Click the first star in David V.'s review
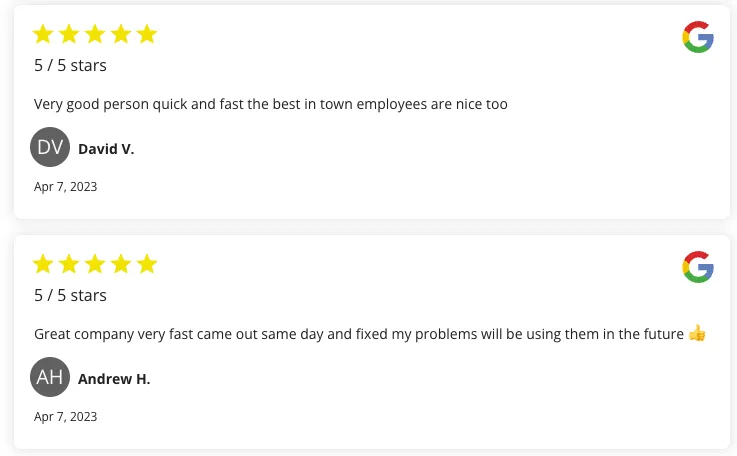This screenshot has height=456, width=737. (x=43, y=35)
